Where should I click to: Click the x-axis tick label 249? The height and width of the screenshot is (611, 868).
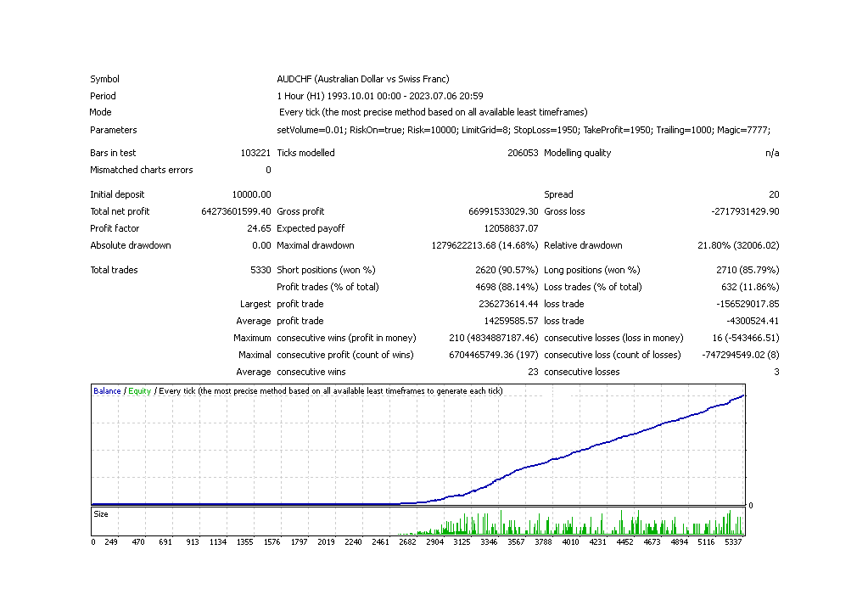pos(110,542)
